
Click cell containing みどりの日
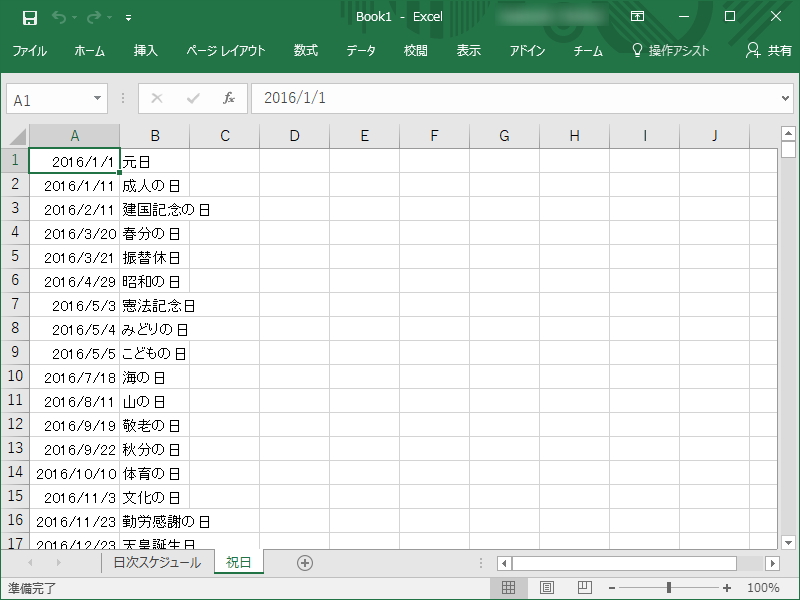tap(155, 329)
